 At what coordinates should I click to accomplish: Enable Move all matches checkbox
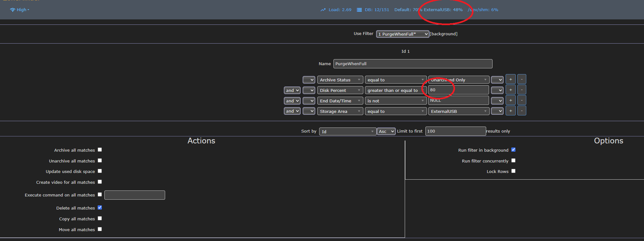[x=100, y=229]
